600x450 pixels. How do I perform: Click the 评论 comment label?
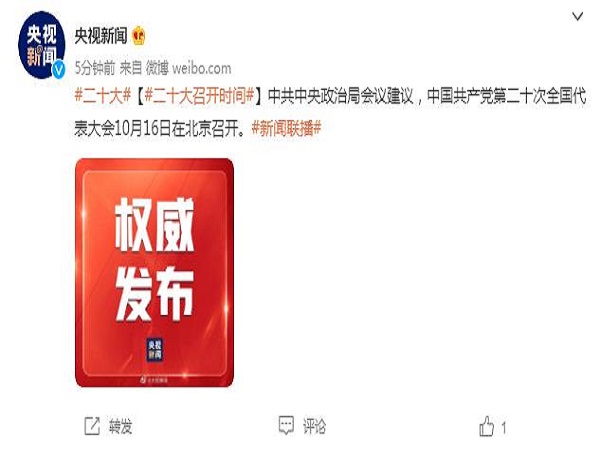[x=315, y=426]
